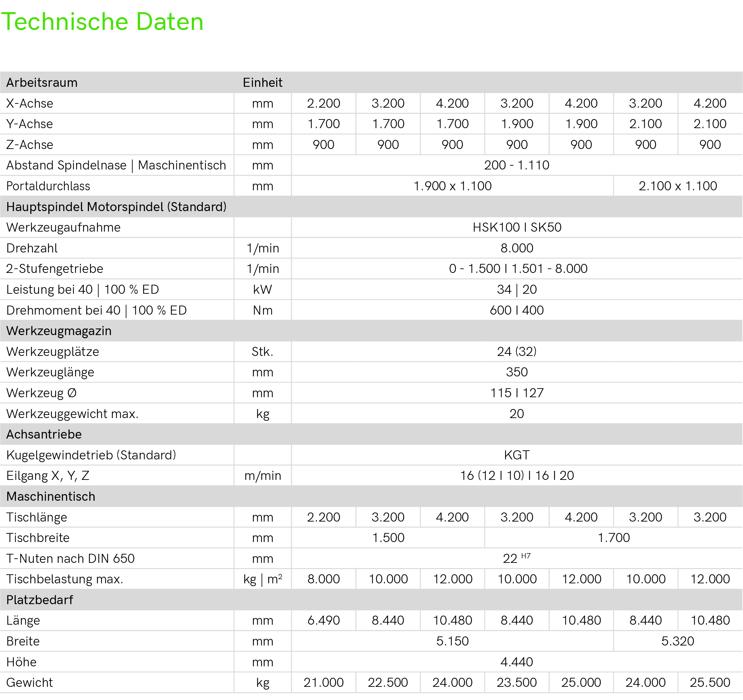Click the 'Tischlänge' row label
This screenshot has width=743, height=700.
[x=36, y=517]
